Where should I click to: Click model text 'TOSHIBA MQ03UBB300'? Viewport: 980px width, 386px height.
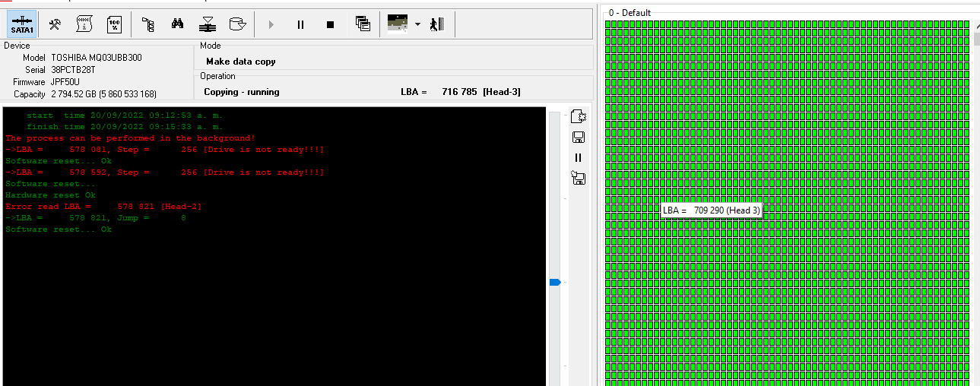click(97, 58)
